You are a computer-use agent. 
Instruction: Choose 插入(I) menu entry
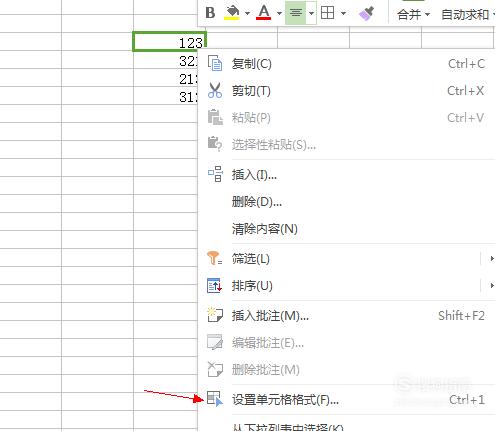(x=346, y=175)
